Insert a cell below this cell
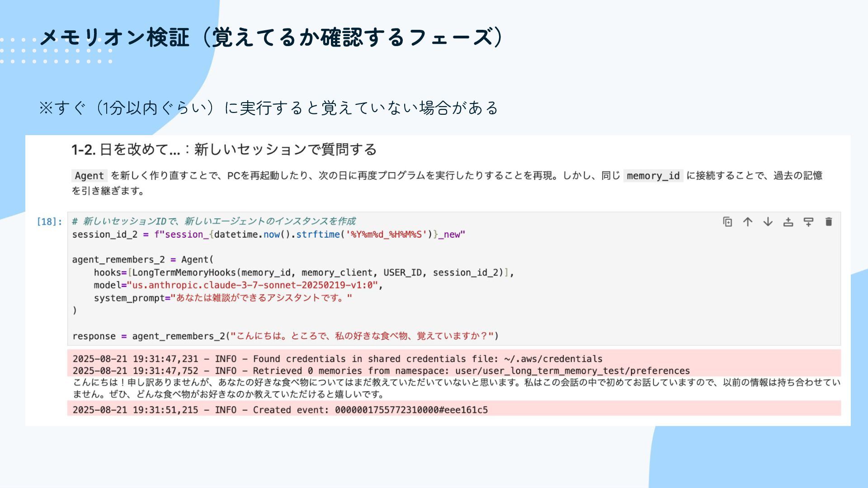Screen dimensions: 868x488 808,222
